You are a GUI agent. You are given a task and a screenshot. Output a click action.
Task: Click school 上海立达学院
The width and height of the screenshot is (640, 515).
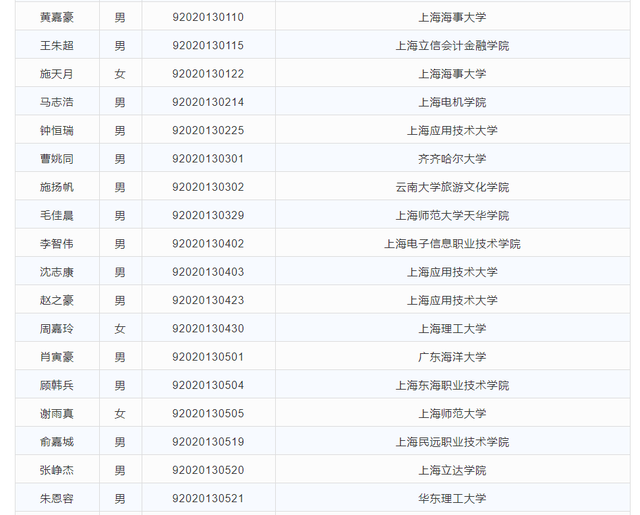pyautogui.click(x=452, y=470)
